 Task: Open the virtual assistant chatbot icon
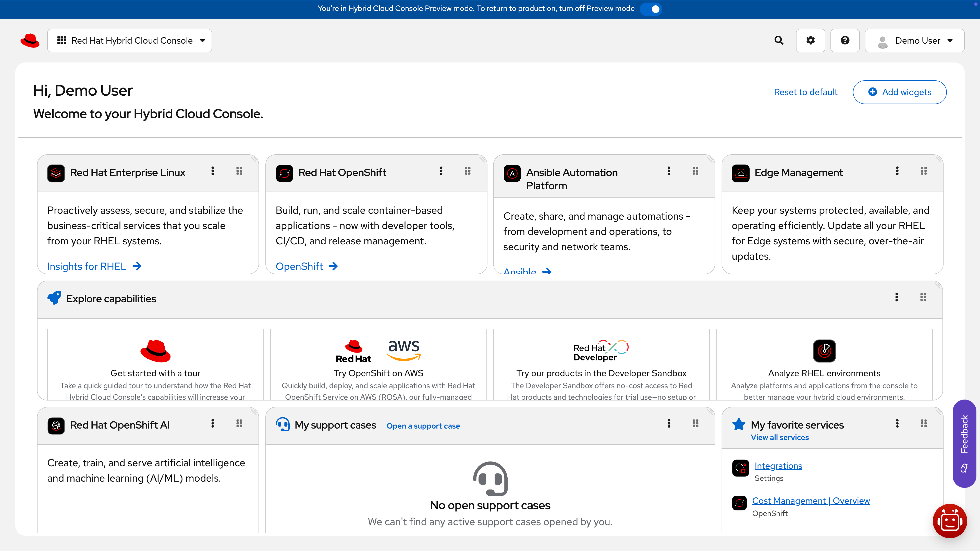pos(950,521)
